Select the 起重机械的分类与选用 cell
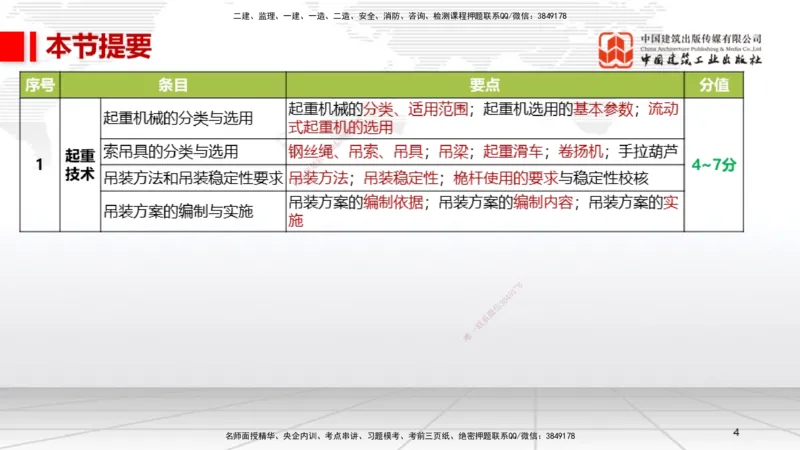 coord(193,118)
